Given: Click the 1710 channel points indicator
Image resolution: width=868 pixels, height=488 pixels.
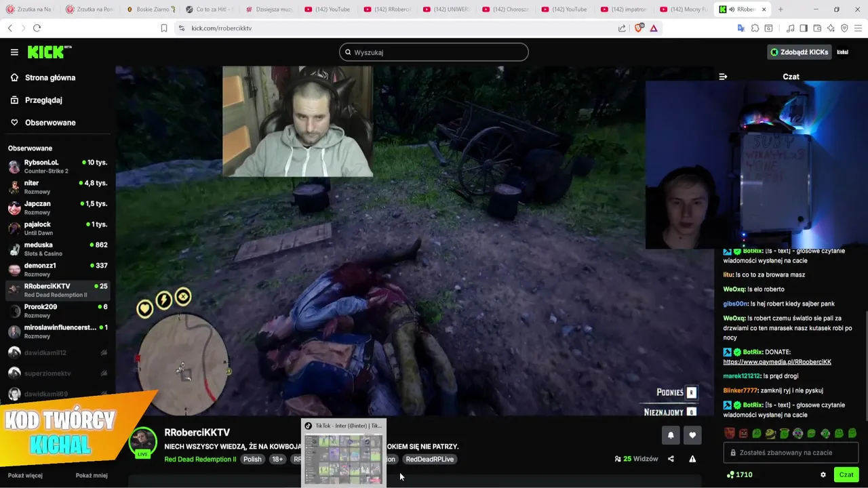Looking at the screenshot, I should coord(739,475).
